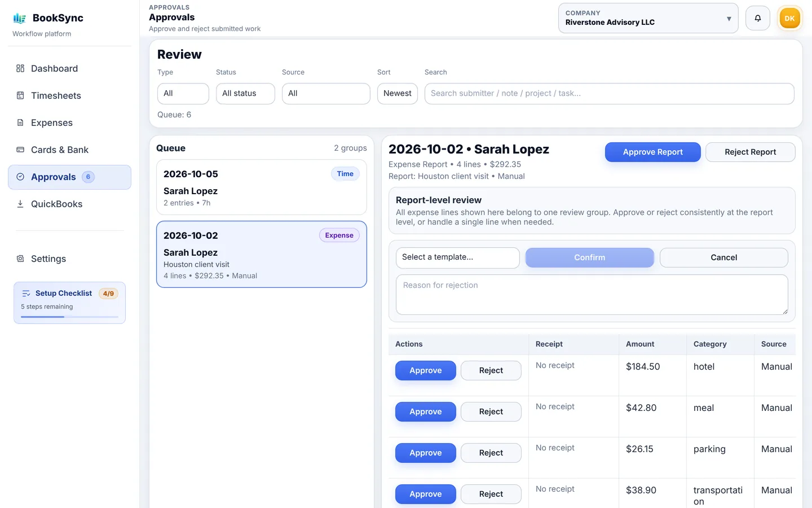
Task: Select the 2026-10-05 Time queue card
Action: [262, 187]
